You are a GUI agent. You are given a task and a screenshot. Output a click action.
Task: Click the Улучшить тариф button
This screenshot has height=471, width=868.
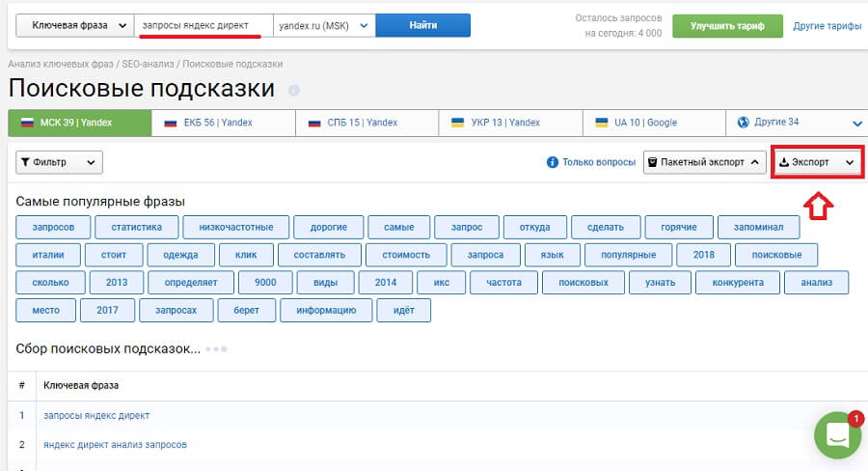click(726, 26)
